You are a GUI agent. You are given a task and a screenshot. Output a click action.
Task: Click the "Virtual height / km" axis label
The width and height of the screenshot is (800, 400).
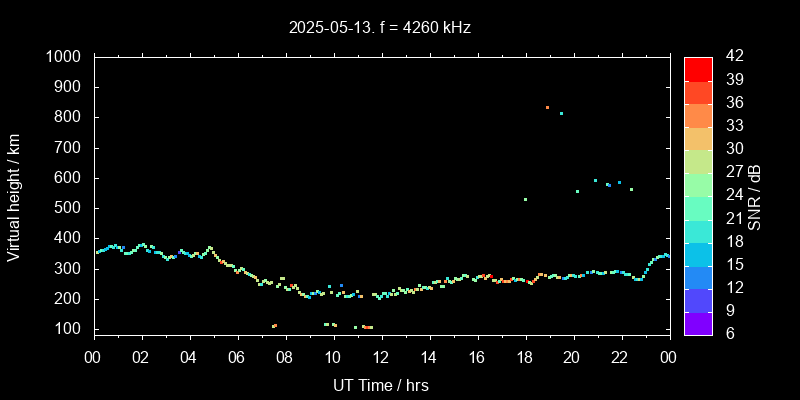[x=14, y=195]
